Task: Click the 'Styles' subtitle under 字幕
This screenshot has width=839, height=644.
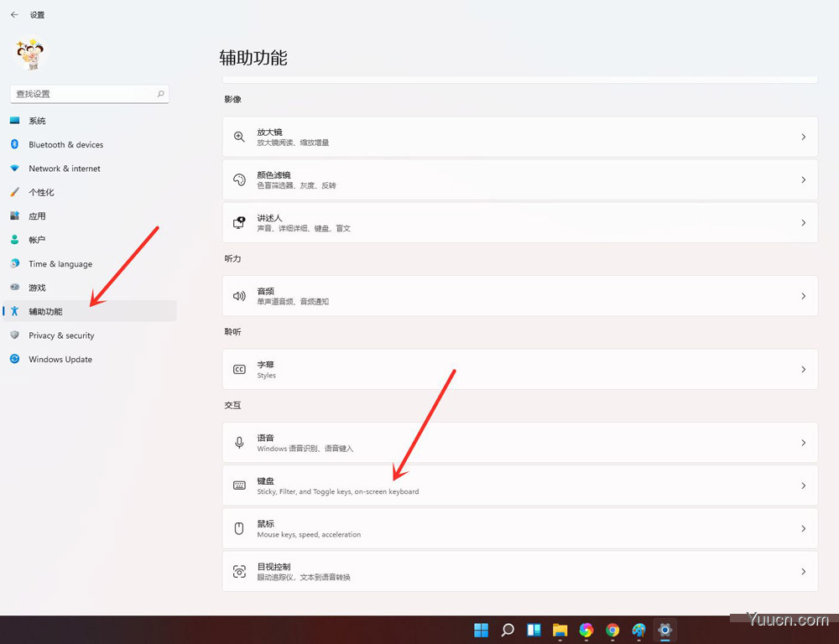Action: [267, 376]
